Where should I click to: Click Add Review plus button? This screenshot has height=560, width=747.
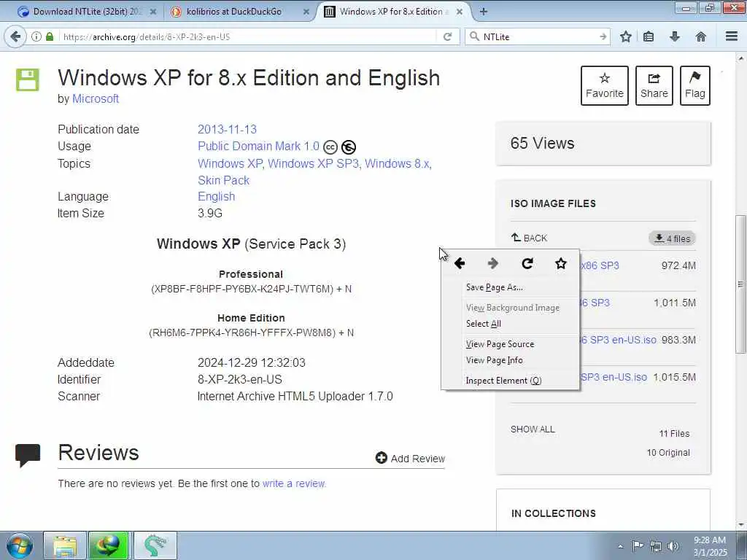tap(410, 458)
